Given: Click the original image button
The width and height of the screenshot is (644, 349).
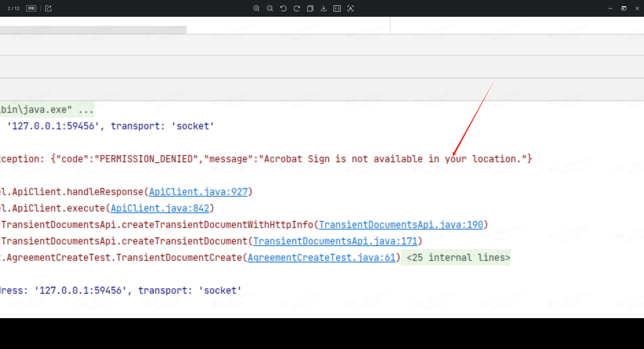Looking at the screenshot, I should [x=31, y=8].
